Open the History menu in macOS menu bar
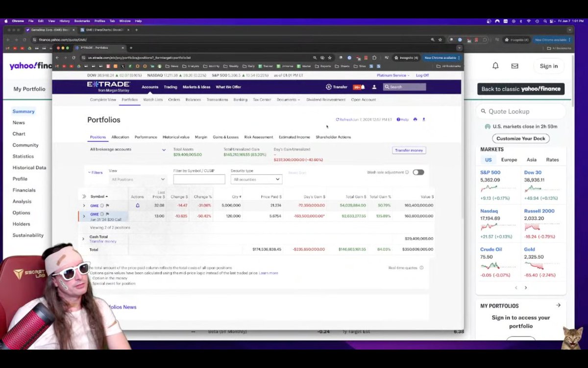588x368 pixels. pyautogui.click(x=65, y=21)
